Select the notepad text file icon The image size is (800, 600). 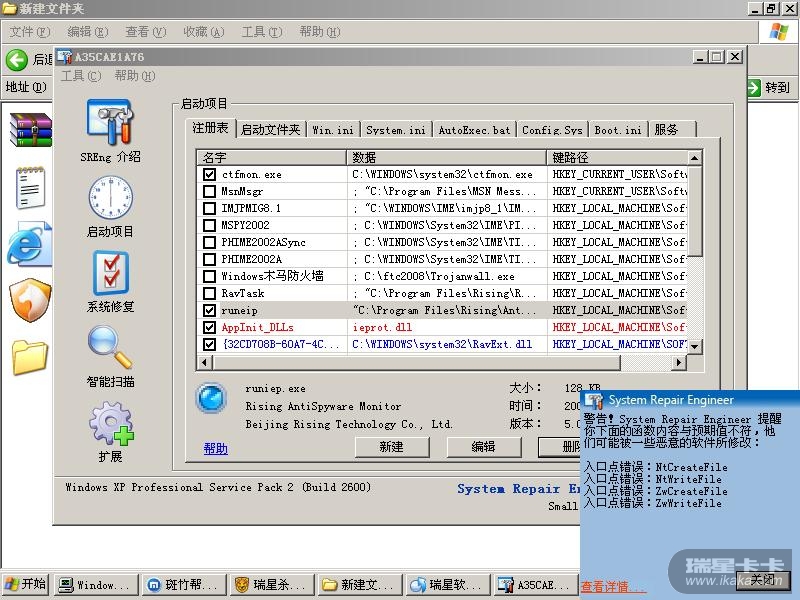pyautogui.click(x=31, y=188)
